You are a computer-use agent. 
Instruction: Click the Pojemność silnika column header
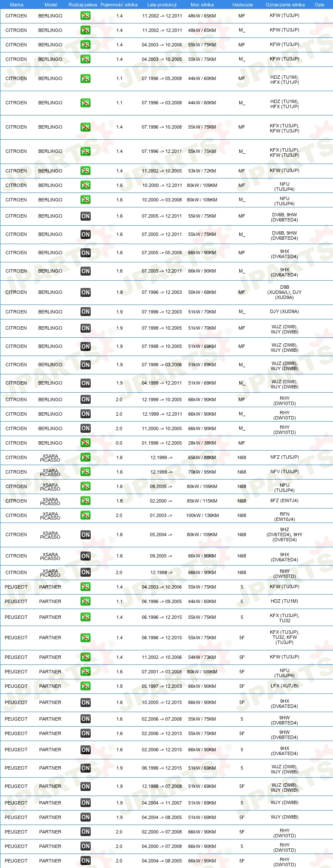pyautogui.click(x=119, y=5)
